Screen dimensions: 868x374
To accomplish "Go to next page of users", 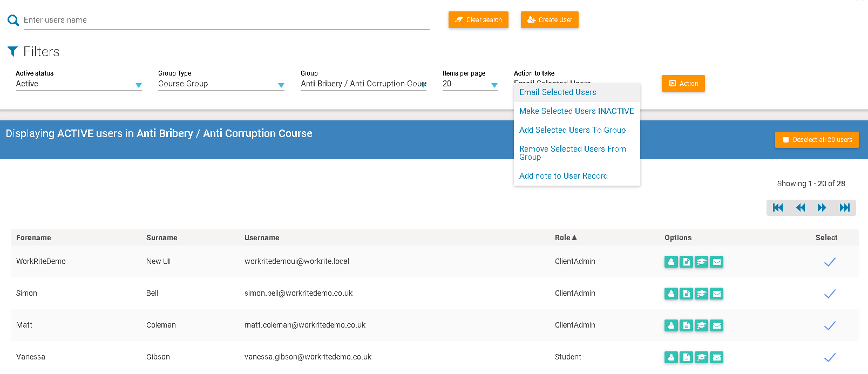I will tap(822, 208).
